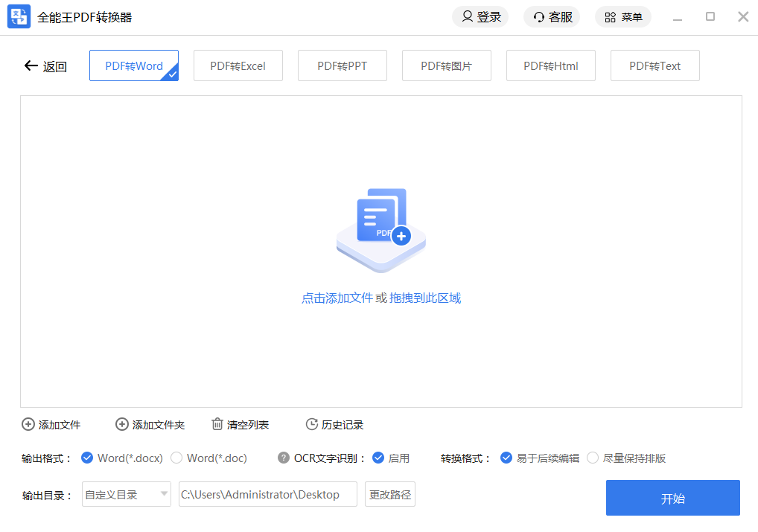Click the 更改路径 change path button
Viewport: 758px width, 532px height.
(x=389, y=494)
